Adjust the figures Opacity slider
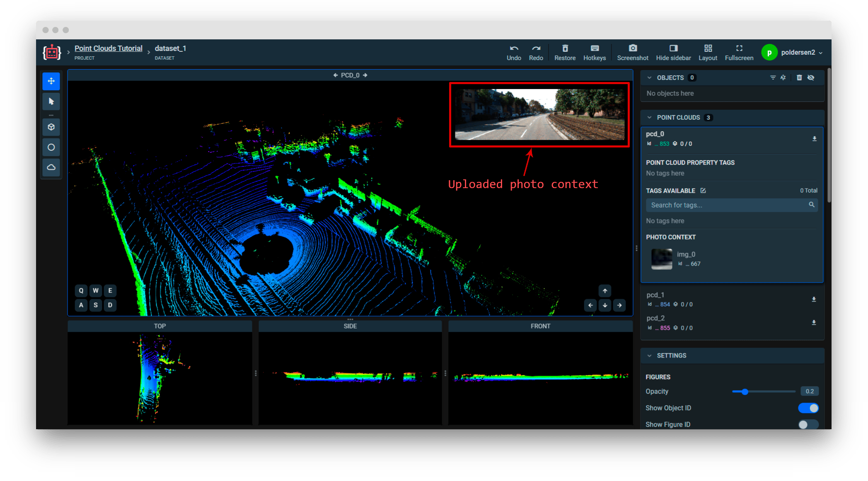868x481 pixels. click(763, 392)
